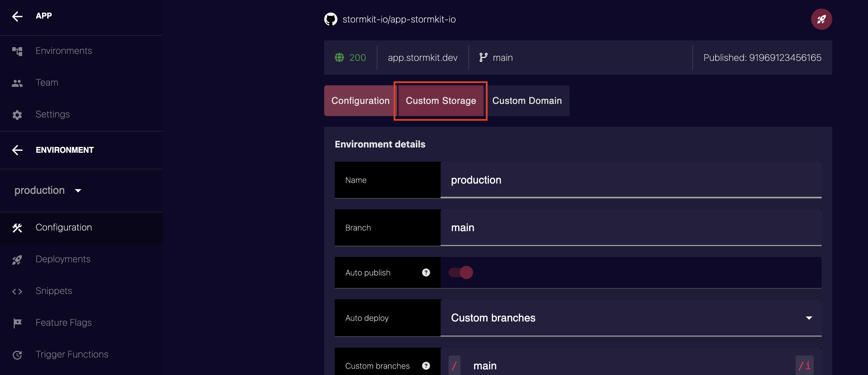Open the production environment dropdown

click(48, 190)
